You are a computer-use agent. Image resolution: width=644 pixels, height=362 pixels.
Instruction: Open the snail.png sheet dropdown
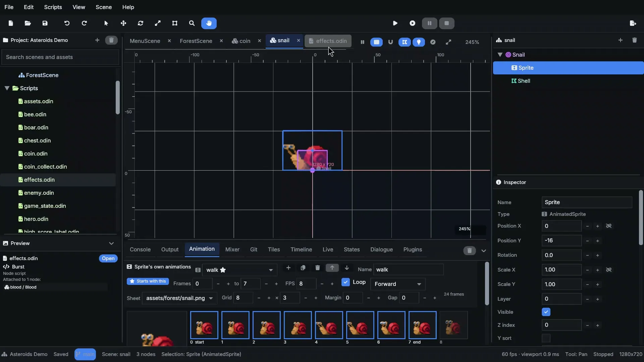click(179, 298)
